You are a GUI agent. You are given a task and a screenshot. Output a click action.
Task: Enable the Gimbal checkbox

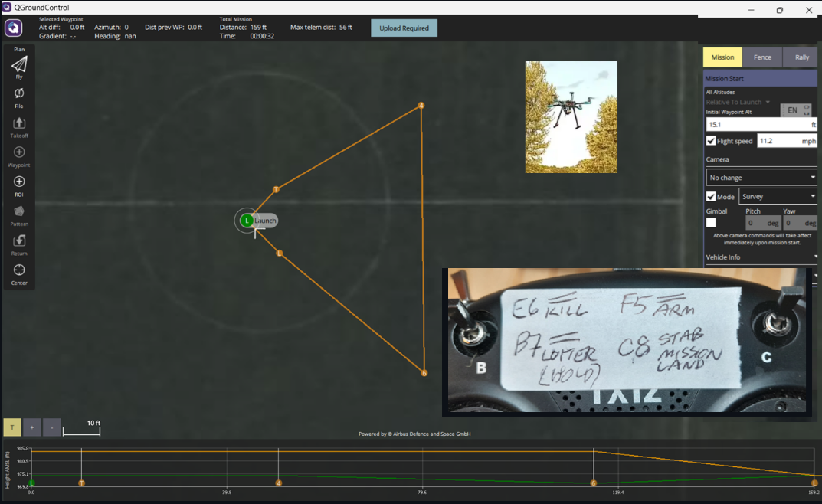coord(710,221)
